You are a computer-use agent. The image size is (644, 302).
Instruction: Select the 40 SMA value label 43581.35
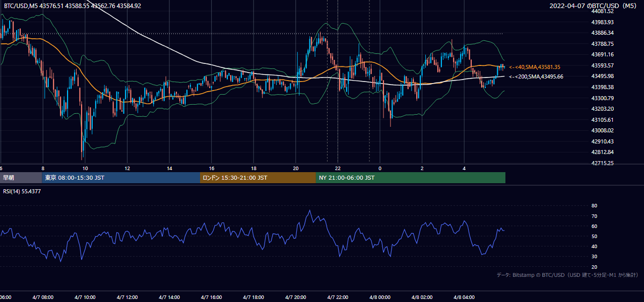535,67
